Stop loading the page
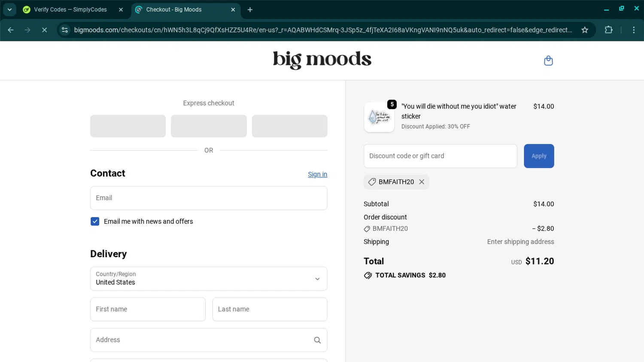 (x=44, y=30)
